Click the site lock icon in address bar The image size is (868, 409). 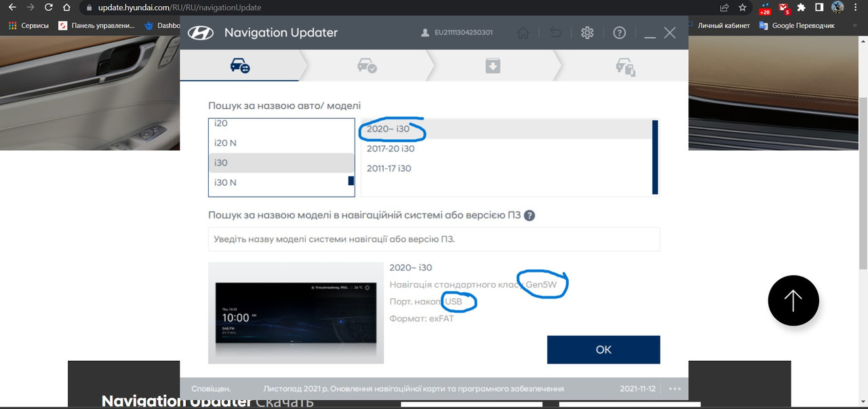coord(87,8)
